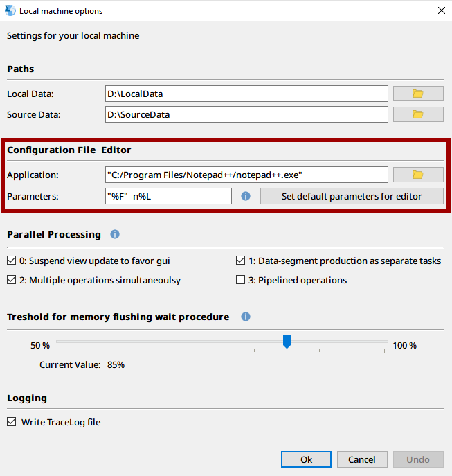Focus the Application path text field
This screenshot has width=452, height=476.
pos(246,175)
